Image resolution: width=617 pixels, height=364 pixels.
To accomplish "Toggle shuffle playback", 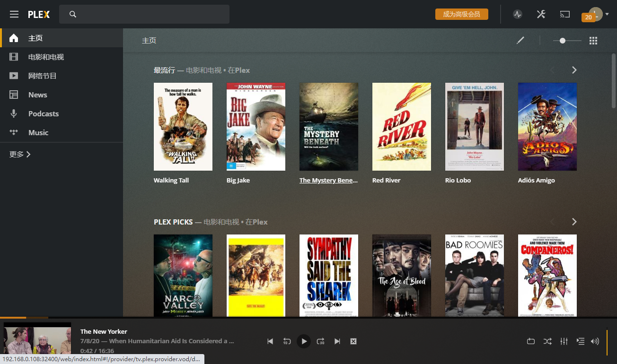I will (x=547, y=341).
